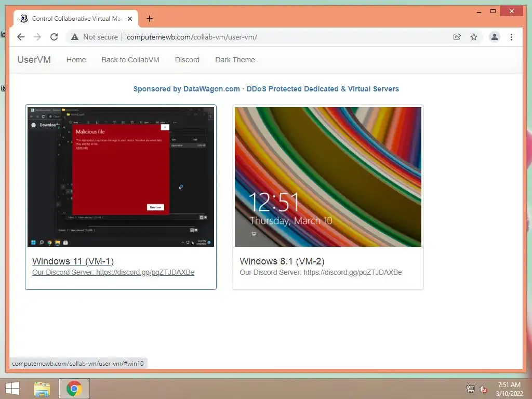The image size is (532, 399).
Task: Open the Windows Start button
Action: pyautogui.click(x=12, y=389)
